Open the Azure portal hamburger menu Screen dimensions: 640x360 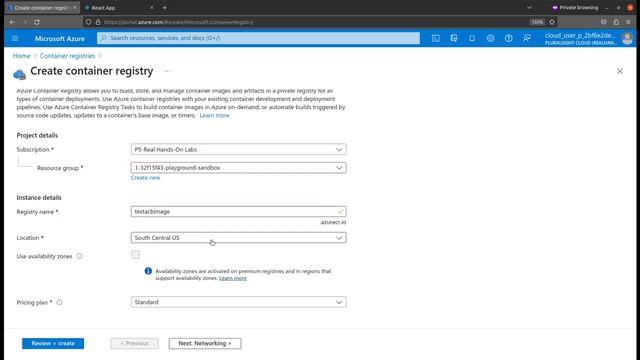click(x=15, y=38)
